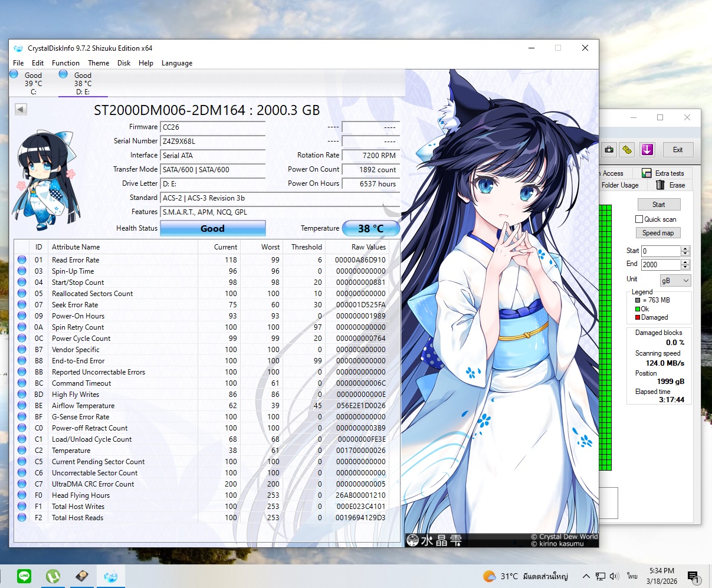Click the green Ok legend swatch
Screen dimensions: 712x588
pos(638,309)
